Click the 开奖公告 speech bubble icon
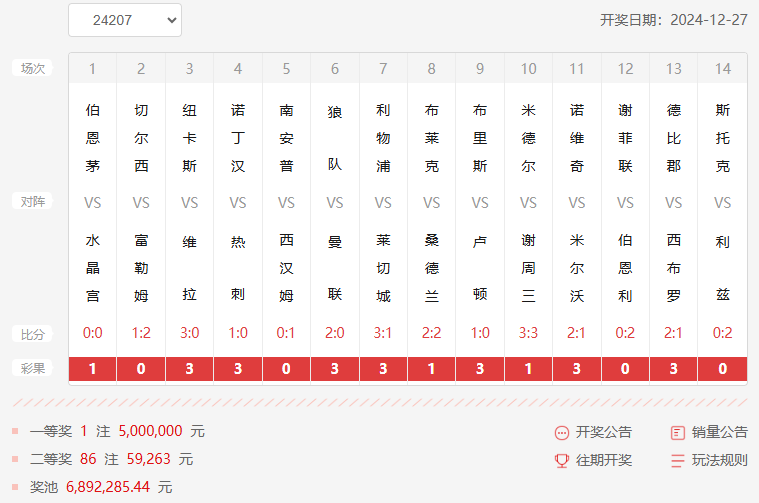This screenshot has height=503, width=759. coord(562,432)
